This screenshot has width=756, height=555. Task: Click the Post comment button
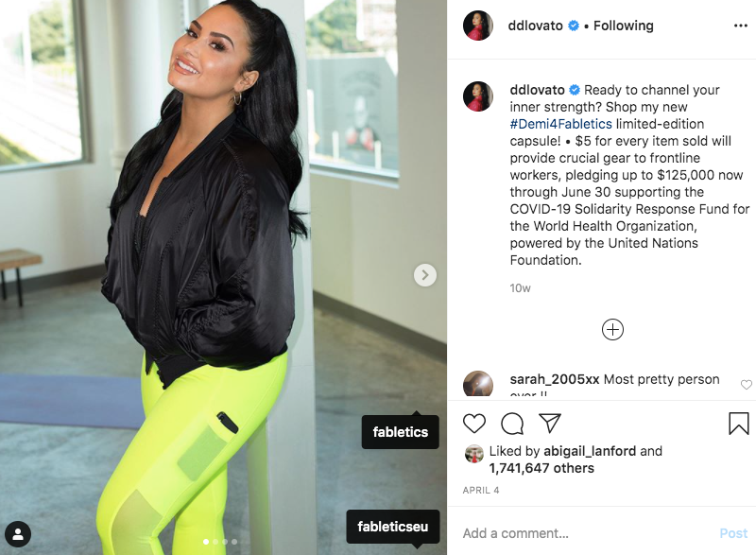tap(733, 533)
